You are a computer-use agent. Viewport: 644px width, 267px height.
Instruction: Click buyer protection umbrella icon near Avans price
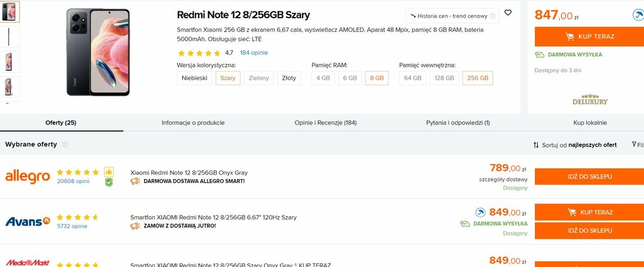480,212
